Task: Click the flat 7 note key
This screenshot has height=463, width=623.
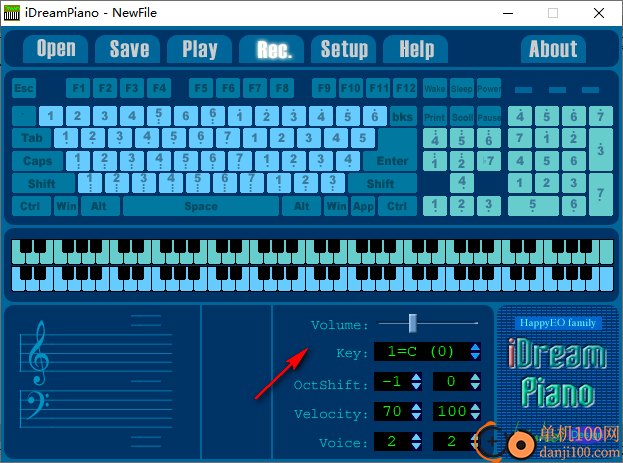Action: coord(489,161)
